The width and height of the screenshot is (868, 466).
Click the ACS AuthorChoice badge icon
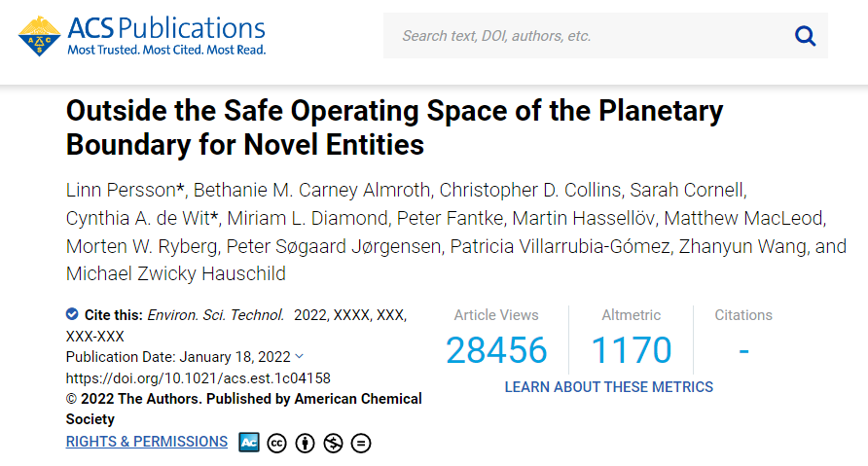pyautogui.click(x=249, y=443)
